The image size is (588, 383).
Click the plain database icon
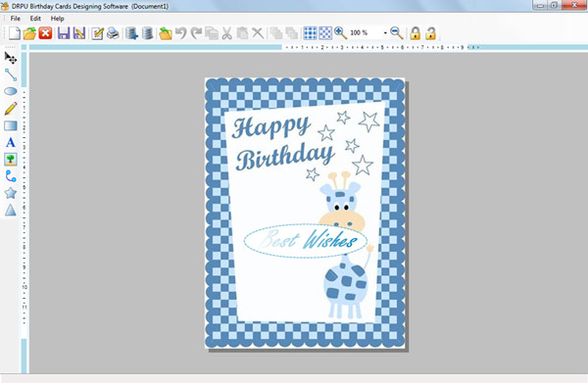[x=147, y=33]
